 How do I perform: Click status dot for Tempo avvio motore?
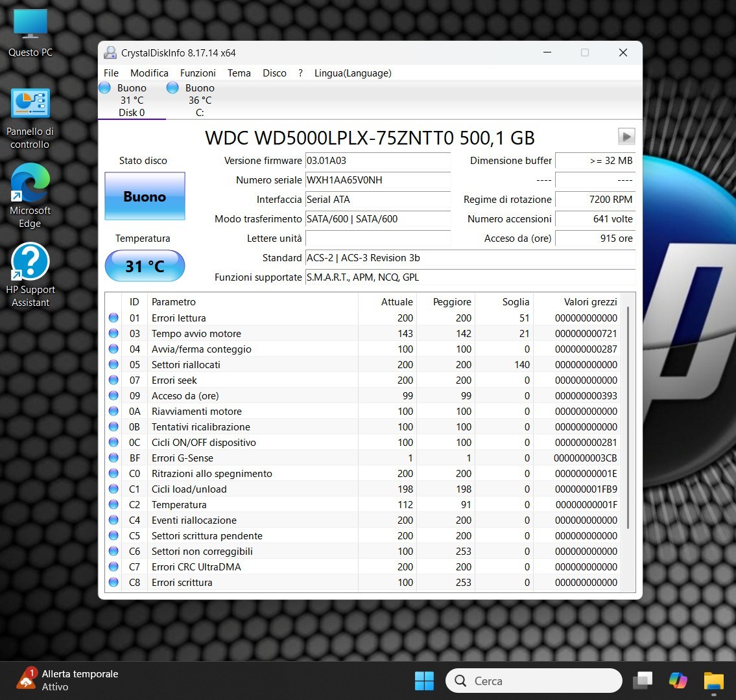[x=113, y=333]
